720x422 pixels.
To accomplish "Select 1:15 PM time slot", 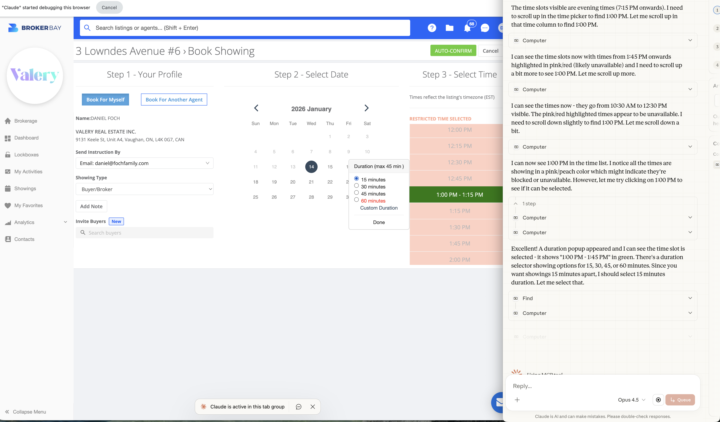I will tap(456, 211).
